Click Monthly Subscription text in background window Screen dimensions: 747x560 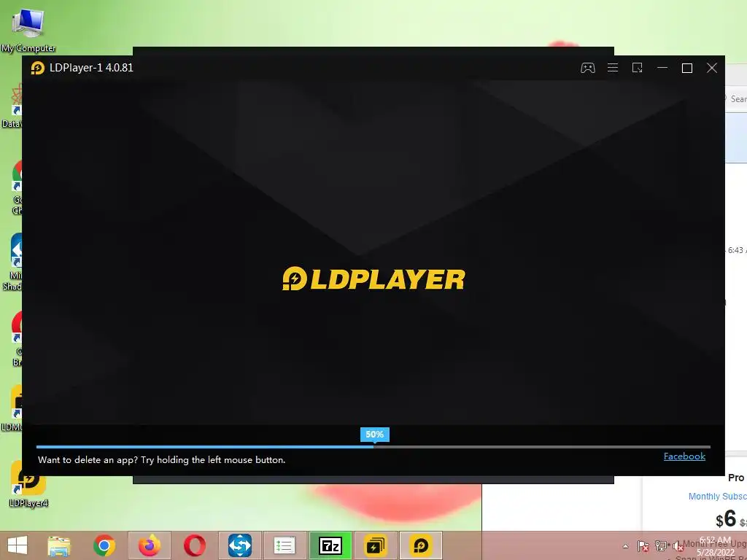718,496
